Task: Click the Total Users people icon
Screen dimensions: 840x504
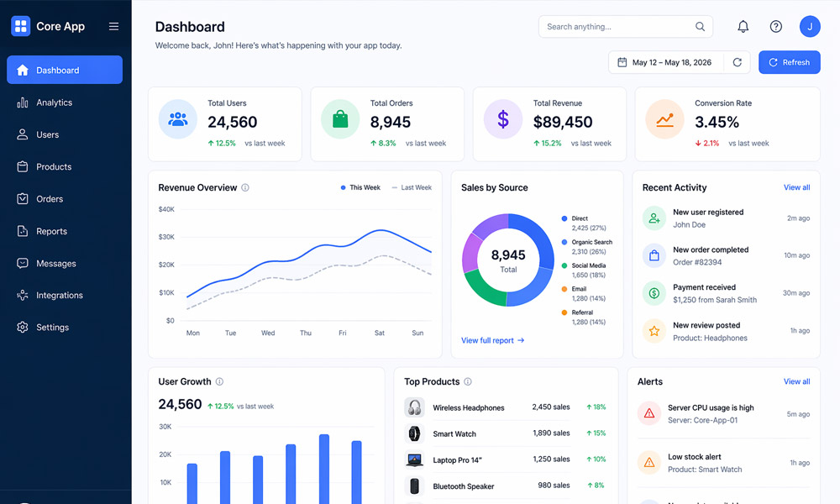Action: 177,119
